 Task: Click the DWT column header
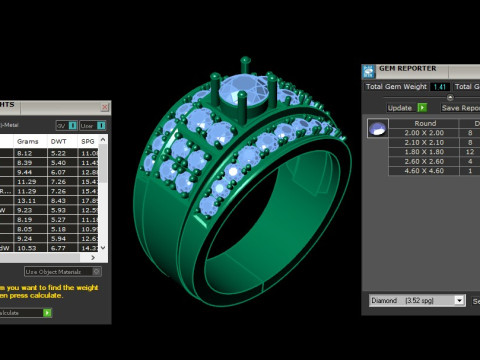pyautogui.click(x=62, y=141)
